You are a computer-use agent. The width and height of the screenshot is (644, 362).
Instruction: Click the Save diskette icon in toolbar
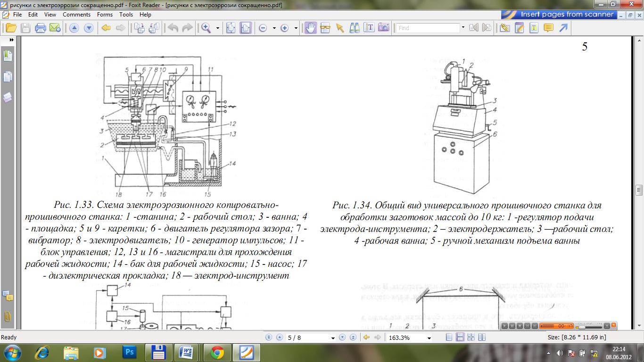coord(25,28)
